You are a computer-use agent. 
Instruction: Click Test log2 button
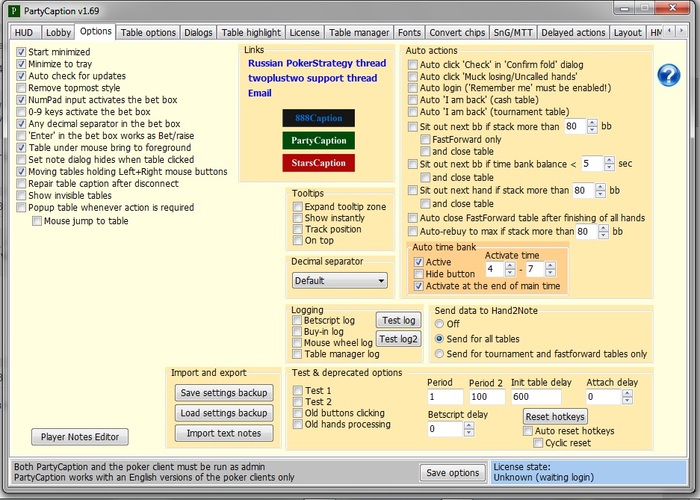(x=399, y=339)
